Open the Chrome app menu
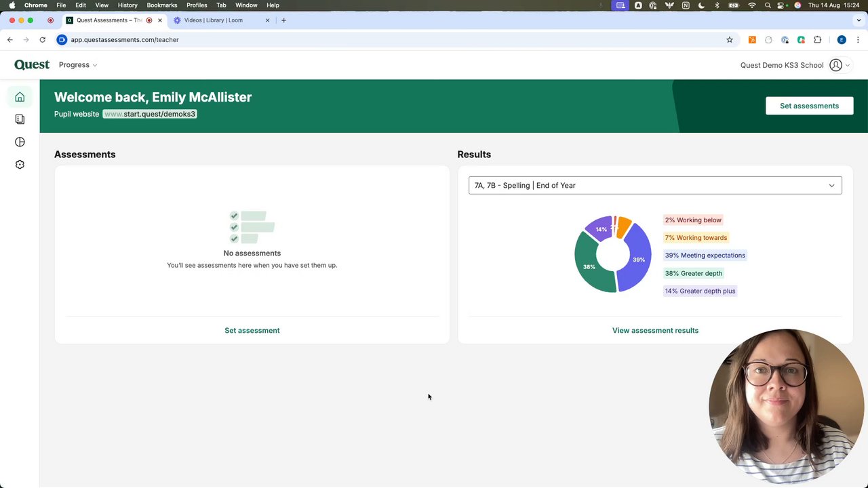The width and height of the screenshot is (868, 488). 36,5
